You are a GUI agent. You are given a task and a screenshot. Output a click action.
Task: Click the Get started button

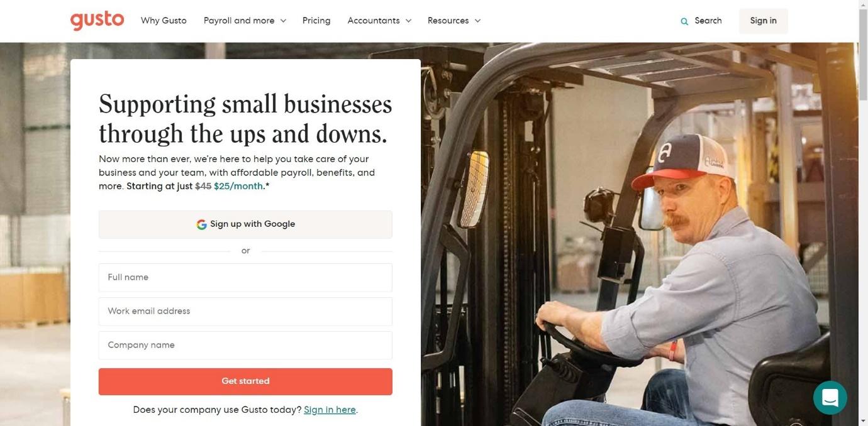click(x=245, y=381)
